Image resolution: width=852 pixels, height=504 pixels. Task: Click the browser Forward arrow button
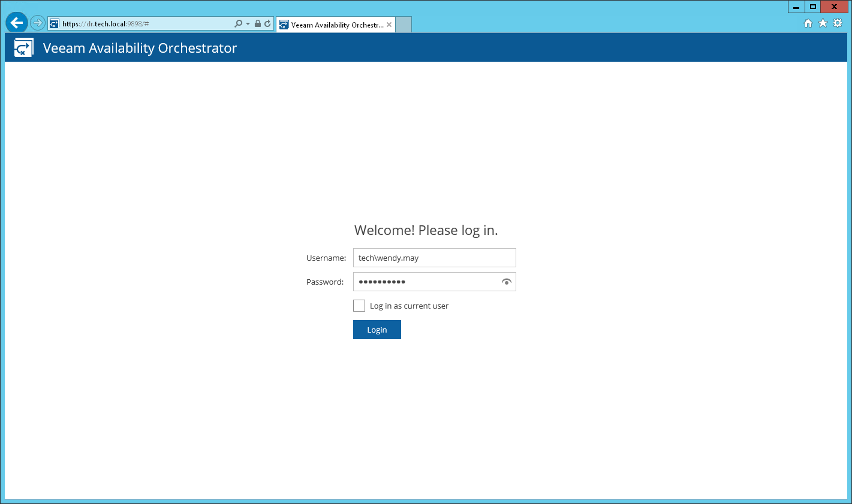38,23
